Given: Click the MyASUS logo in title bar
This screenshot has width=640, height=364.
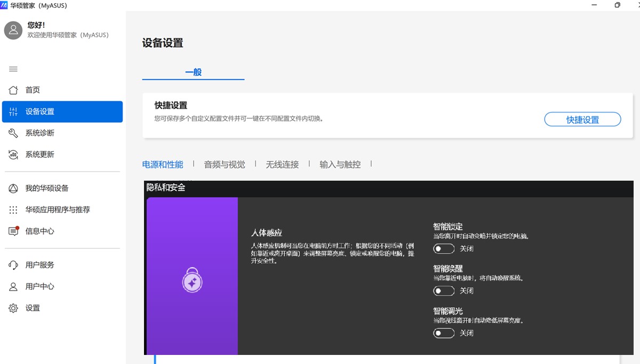Looking at the screenshot, I should (4, 5).
